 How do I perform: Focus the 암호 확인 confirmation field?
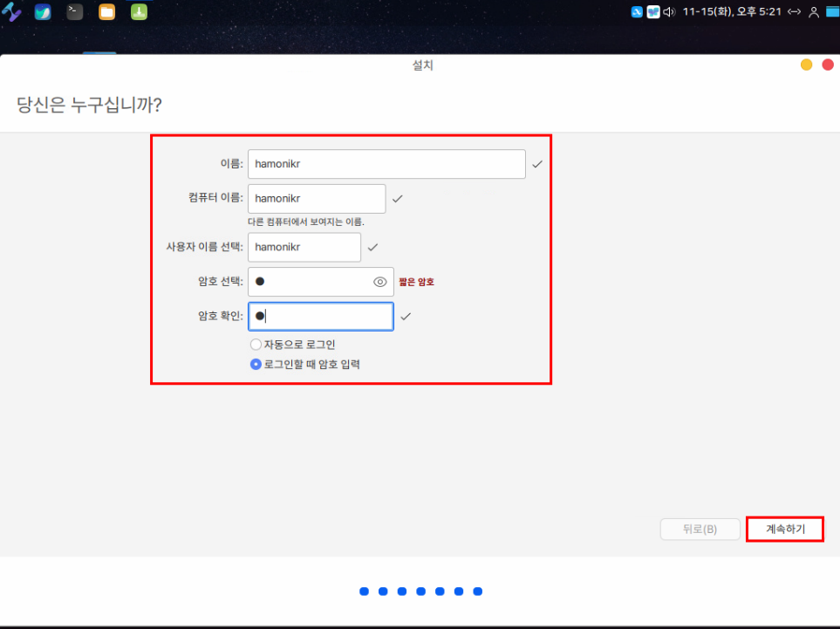coord(320,316)
